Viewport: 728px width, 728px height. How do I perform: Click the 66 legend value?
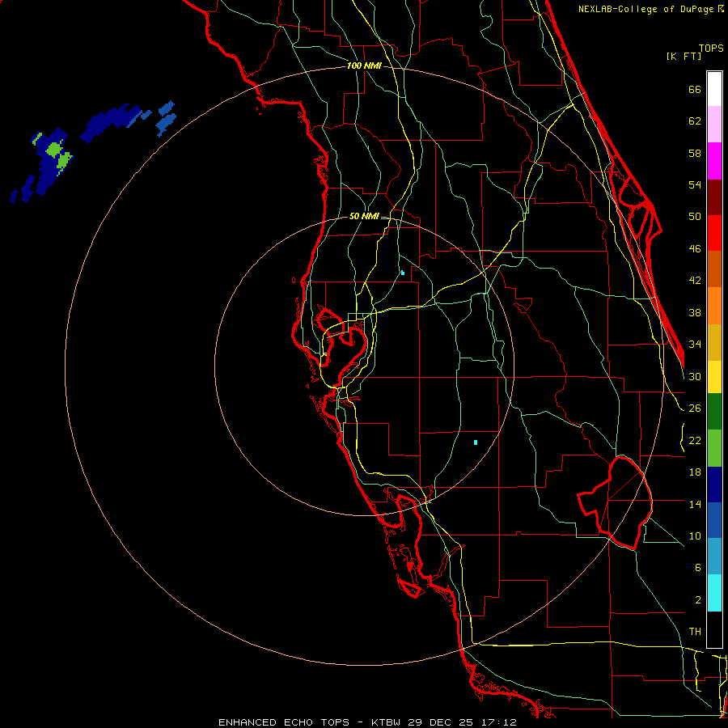point(695,89)
